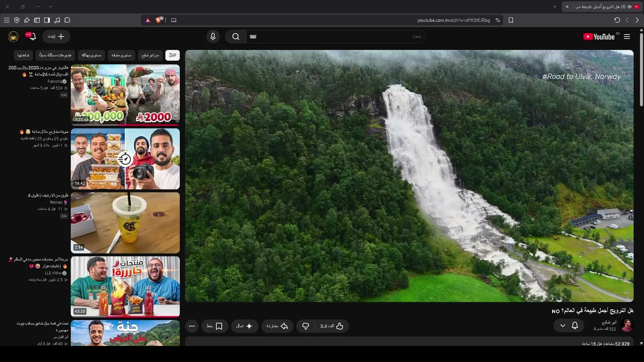Start voice search with the microphone
This screenshot has width=644, height=362.
pyautogui.click(x=213, y=37)
